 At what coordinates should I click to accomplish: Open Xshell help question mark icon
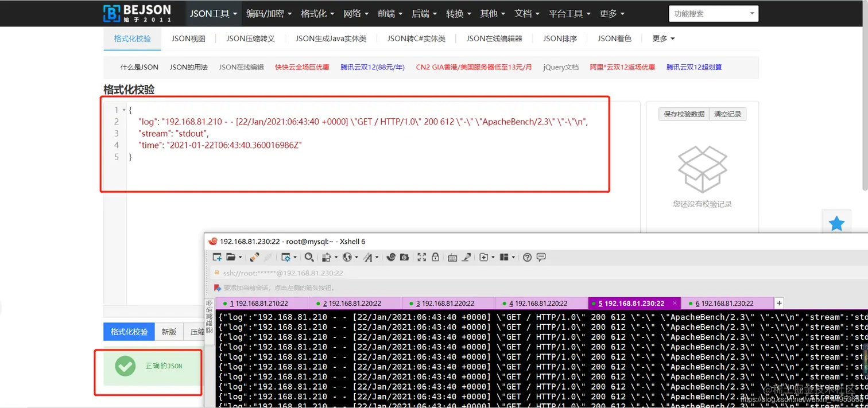(527, 257)
